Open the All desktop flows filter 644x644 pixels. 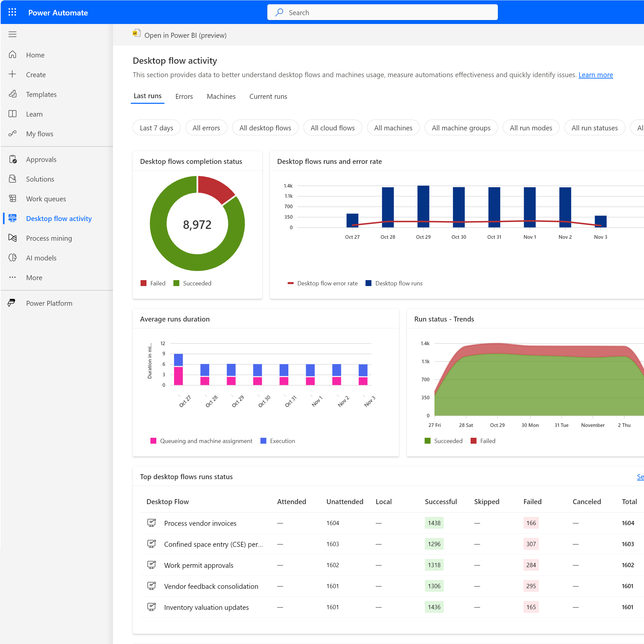tap(265, 128)
